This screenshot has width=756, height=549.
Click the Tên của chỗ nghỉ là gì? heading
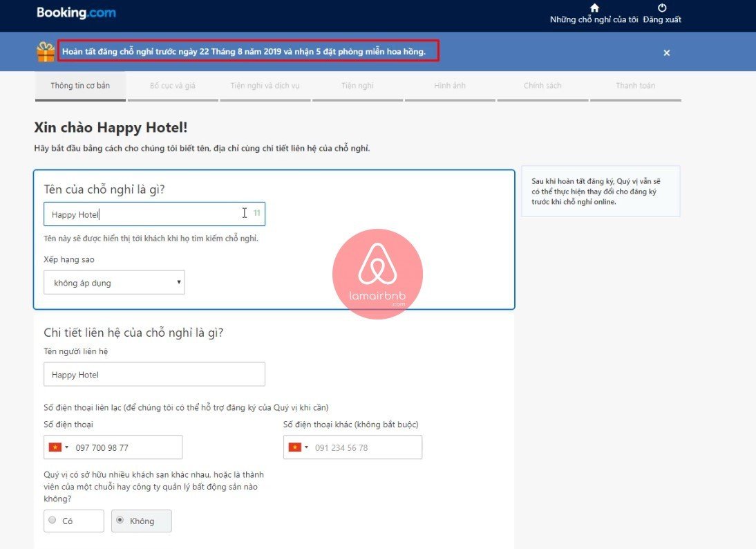104,189
